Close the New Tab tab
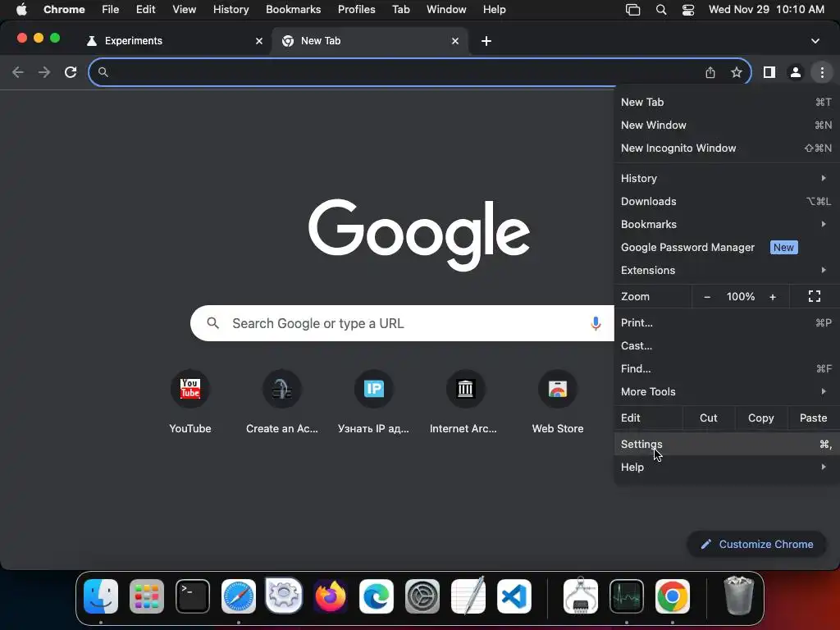The height and width of the screenshot is (630, 840). [x=455, y=41]
